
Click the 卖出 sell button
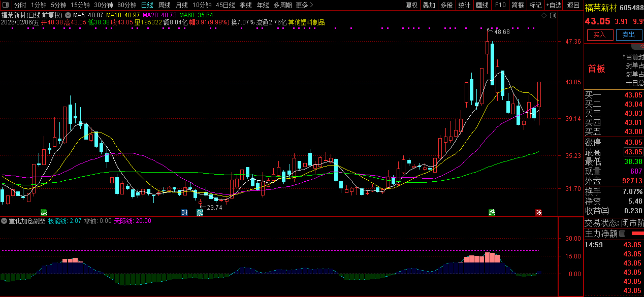coord(629,35)
